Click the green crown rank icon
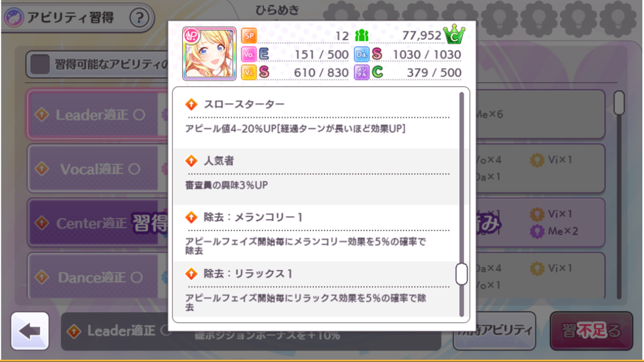The height and width of the screenshot is (362, 644). coord(454,34)
